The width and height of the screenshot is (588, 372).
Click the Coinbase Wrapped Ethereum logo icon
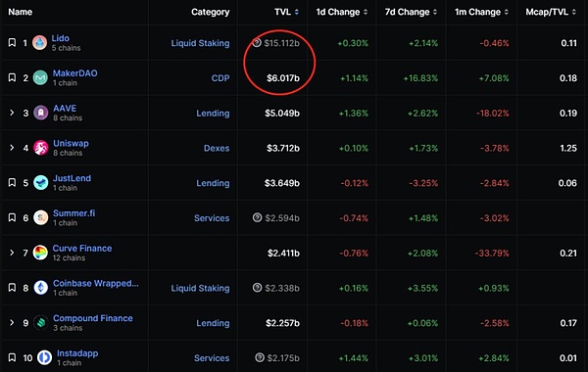[x=41, y=288]
